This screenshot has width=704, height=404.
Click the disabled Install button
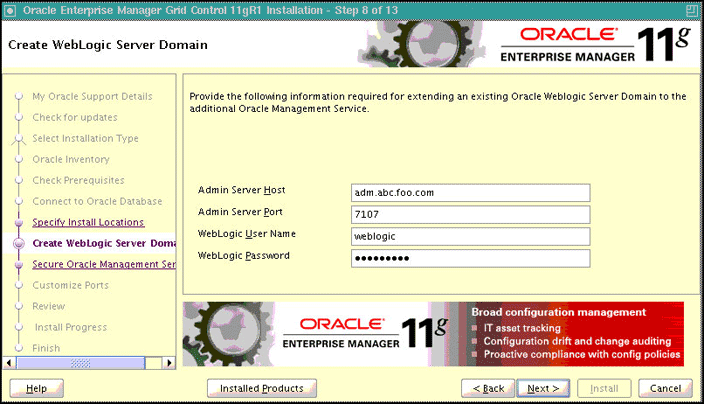[604, 388]
